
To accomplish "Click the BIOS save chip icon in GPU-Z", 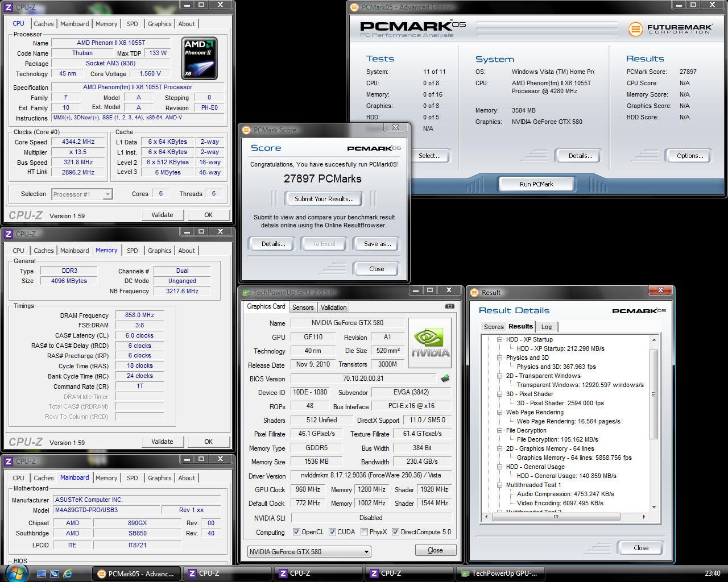I will (445, 378).
